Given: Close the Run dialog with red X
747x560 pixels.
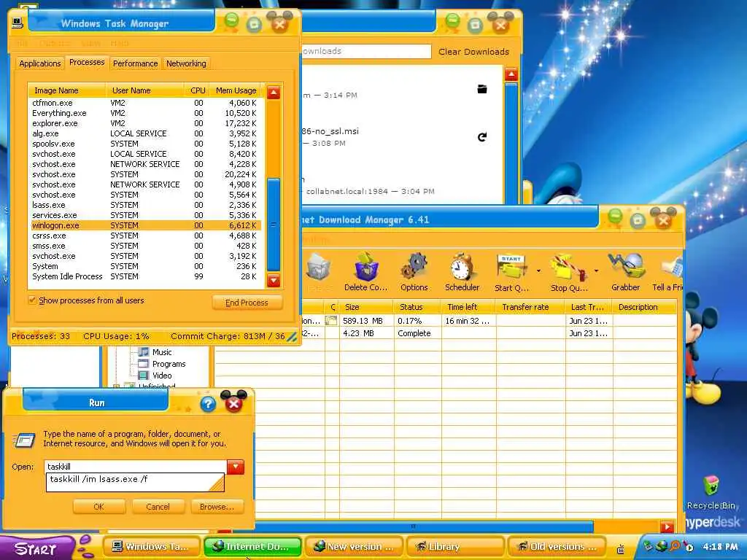Looking at the screenshot, I should 233,402.
